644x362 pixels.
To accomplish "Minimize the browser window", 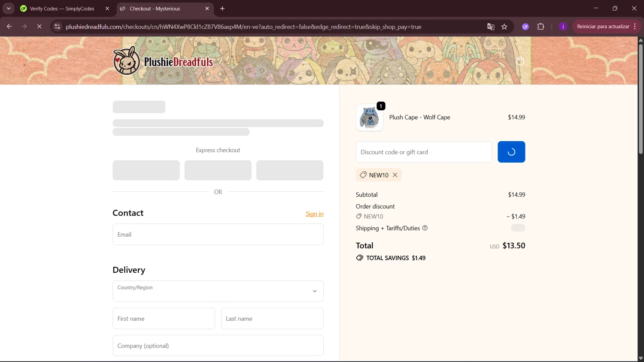I will point(596,9).
